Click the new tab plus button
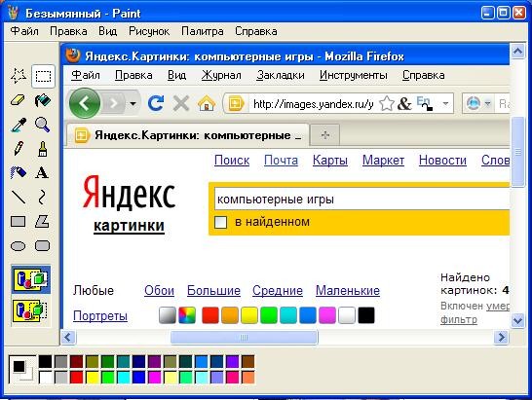This screenshot has width=532, height=400. pyautogui.click(x=325, y=135)
